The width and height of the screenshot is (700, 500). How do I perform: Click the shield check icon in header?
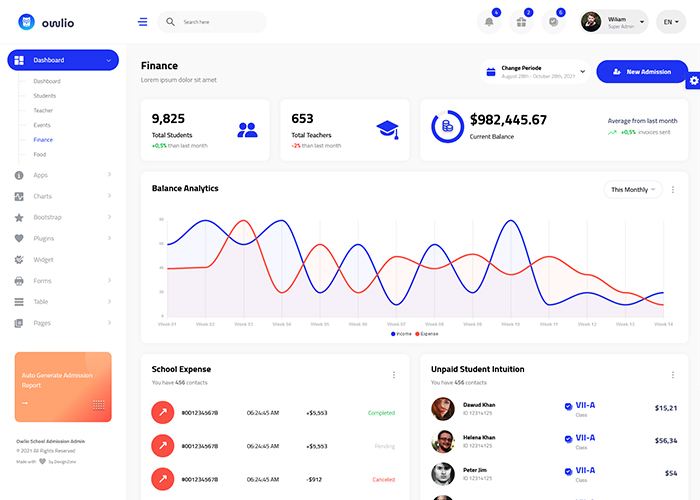(553, 22)
